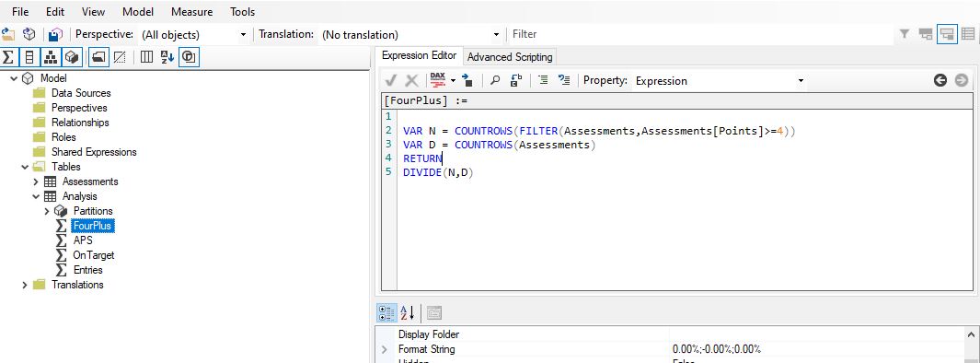Select the FourPlus measure

click(x=93, y=226)
